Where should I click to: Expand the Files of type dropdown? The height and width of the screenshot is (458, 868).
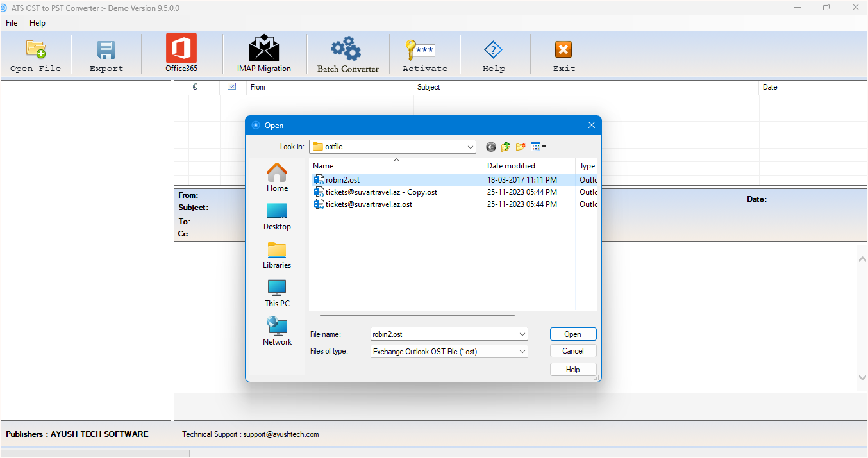522,352
